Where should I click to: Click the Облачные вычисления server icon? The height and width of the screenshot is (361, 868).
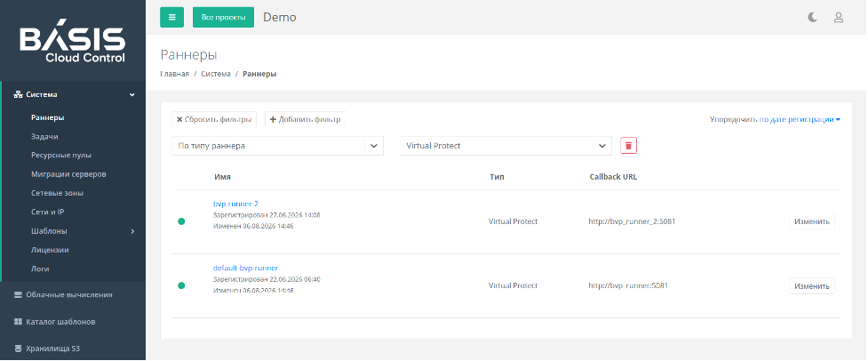click(18, 295)
